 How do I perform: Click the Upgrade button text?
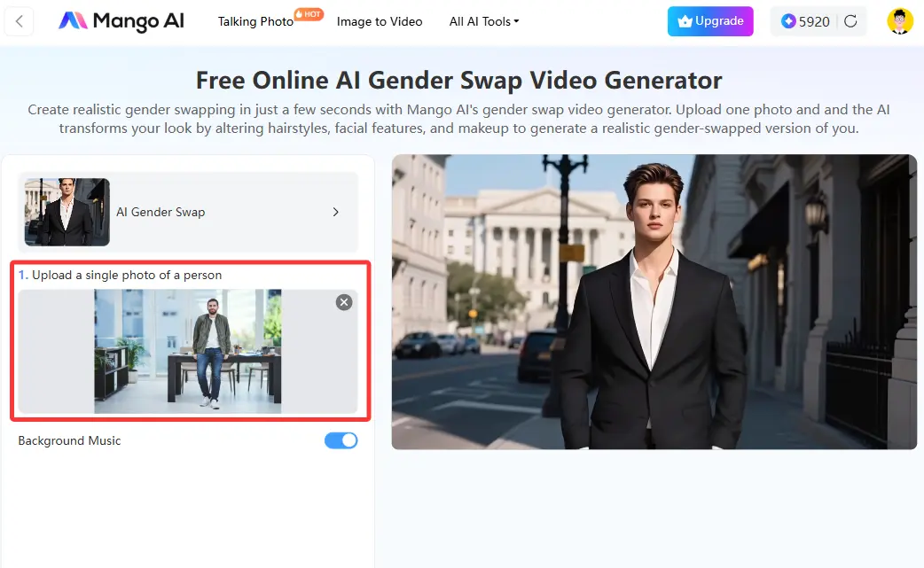pos(719,21)
